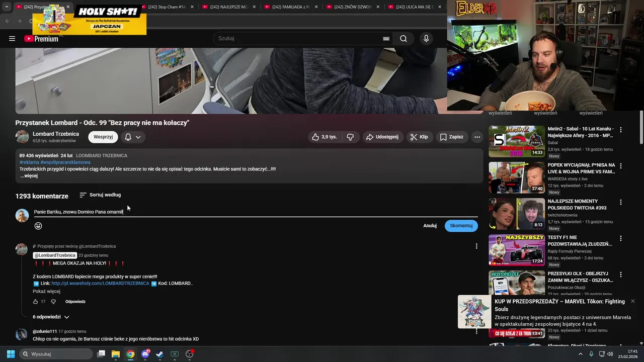Open the on-screen keyboard in search bar
Screen dimensions: 644x362
click(x=386, y=39)
